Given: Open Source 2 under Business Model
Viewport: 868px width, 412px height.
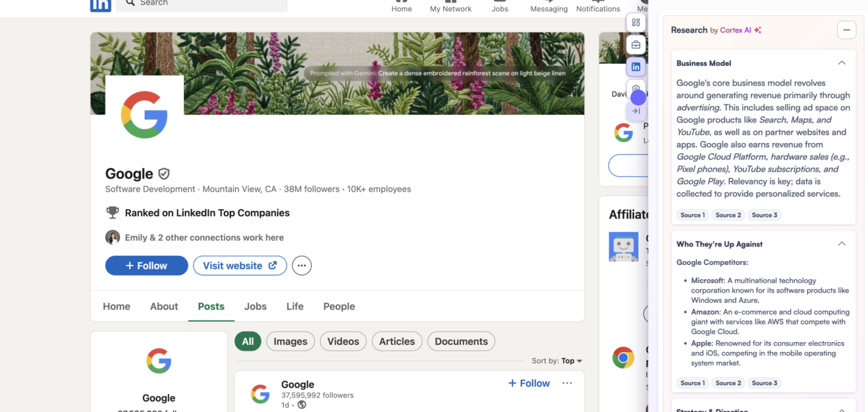Looking at the screenshot, I should point(728,215).
